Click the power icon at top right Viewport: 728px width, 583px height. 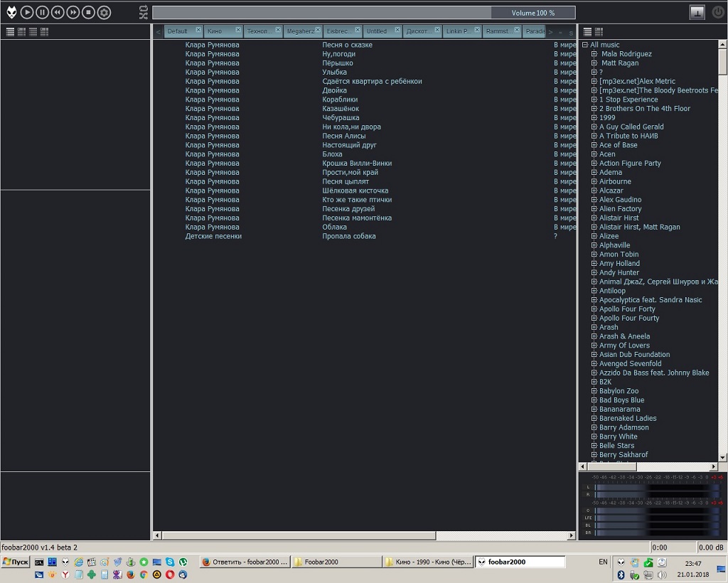[717, 12]
